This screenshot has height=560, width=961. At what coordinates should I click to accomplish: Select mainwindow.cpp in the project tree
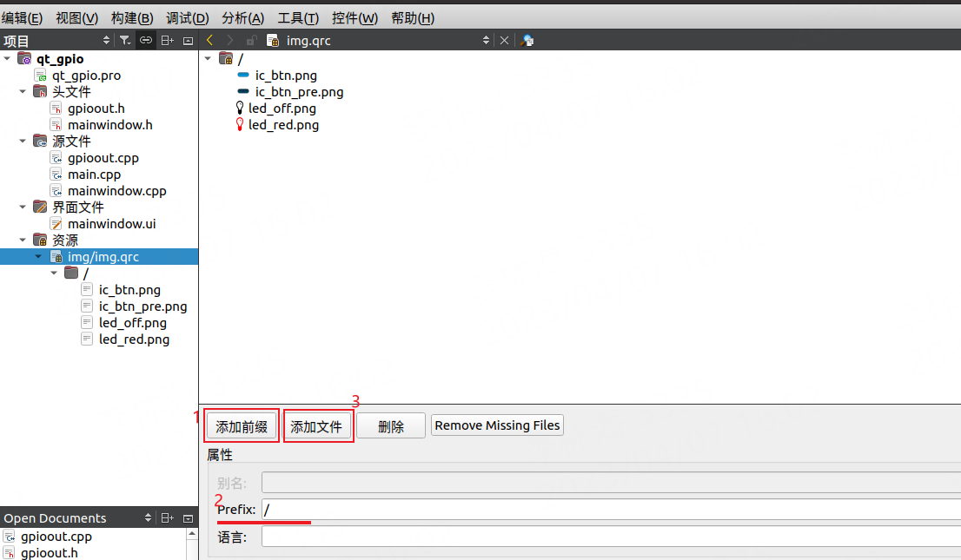pyautogui.click(x=117, y=191)
